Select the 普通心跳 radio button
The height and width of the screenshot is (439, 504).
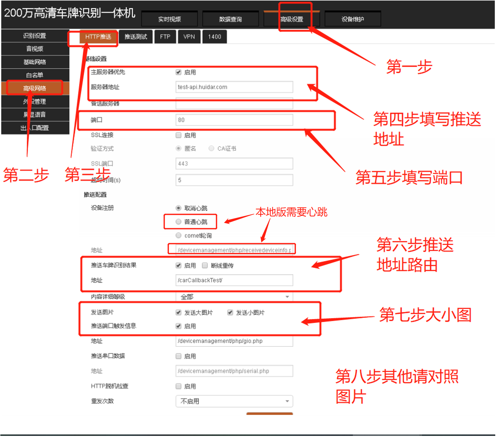178,222
